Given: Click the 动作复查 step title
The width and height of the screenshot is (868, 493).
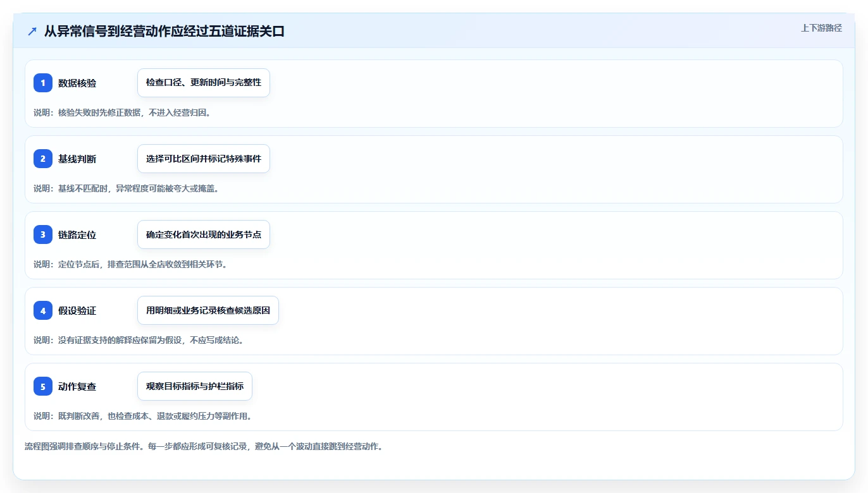Looking at the screenshot, I should point(77,387).
